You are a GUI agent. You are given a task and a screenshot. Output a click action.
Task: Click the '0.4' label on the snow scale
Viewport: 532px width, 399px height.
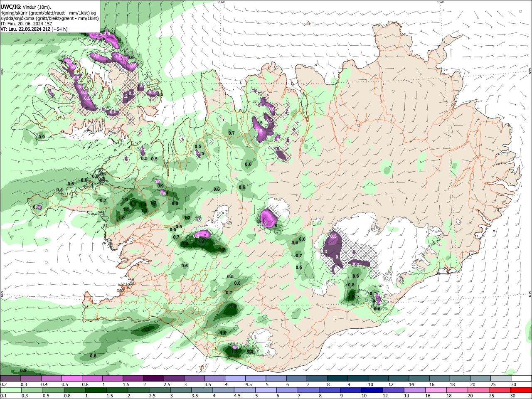(x=44, y=384)
